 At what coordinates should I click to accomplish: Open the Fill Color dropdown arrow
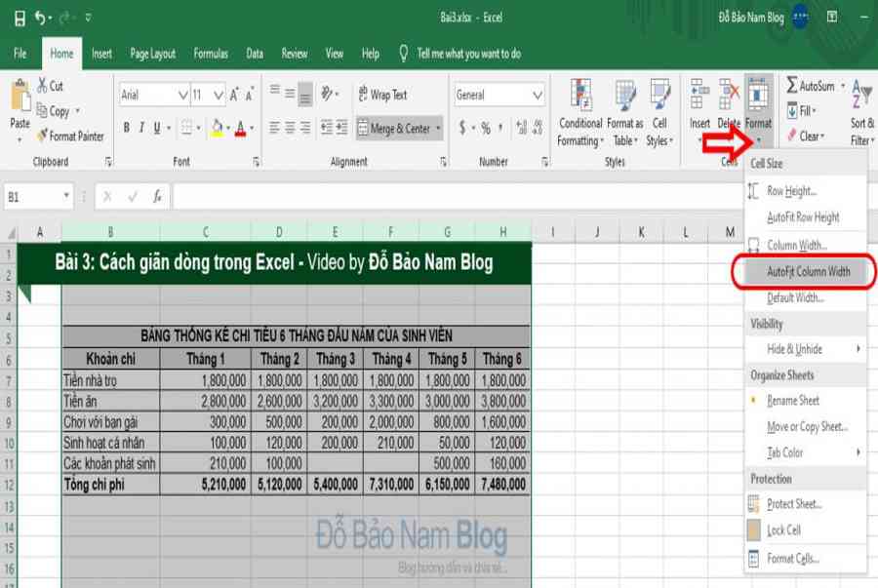(x=228, y=128)
